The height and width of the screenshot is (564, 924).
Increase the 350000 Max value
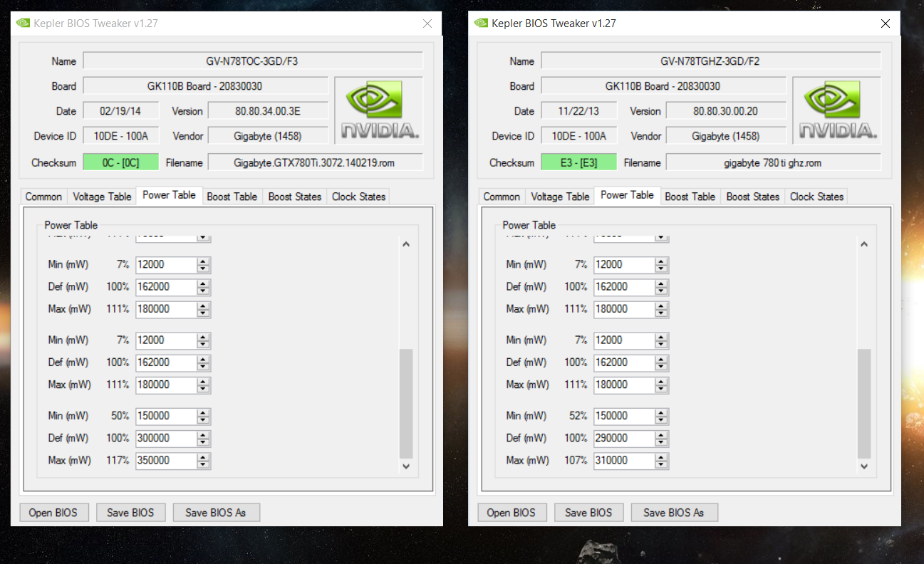[203, 457]
